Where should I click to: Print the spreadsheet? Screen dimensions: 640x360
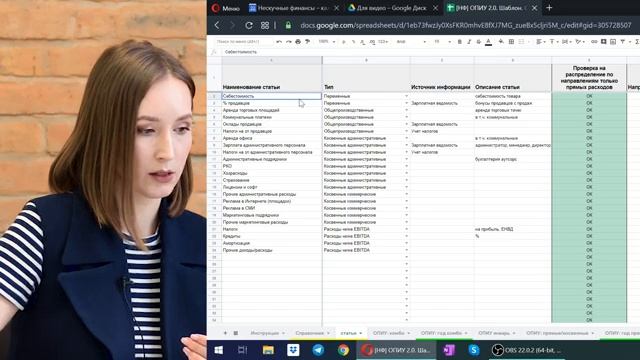click(x=298, y=42)
